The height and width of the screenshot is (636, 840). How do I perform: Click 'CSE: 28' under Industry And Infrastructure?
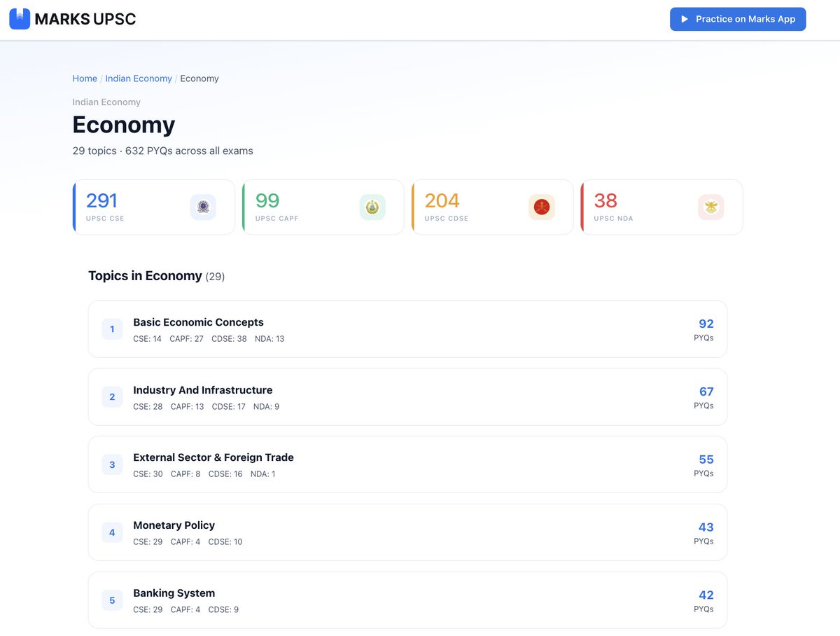pyautogui.click(x=148, y=406)
